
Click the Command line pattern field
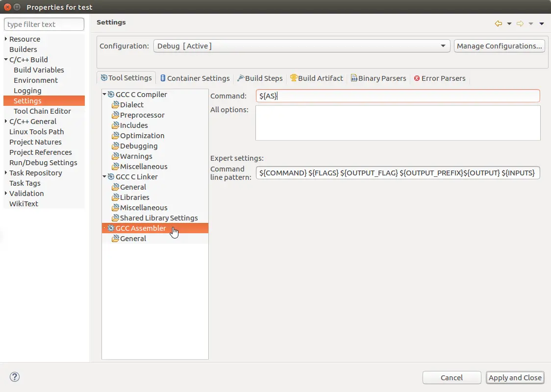[x=398, y=173]
